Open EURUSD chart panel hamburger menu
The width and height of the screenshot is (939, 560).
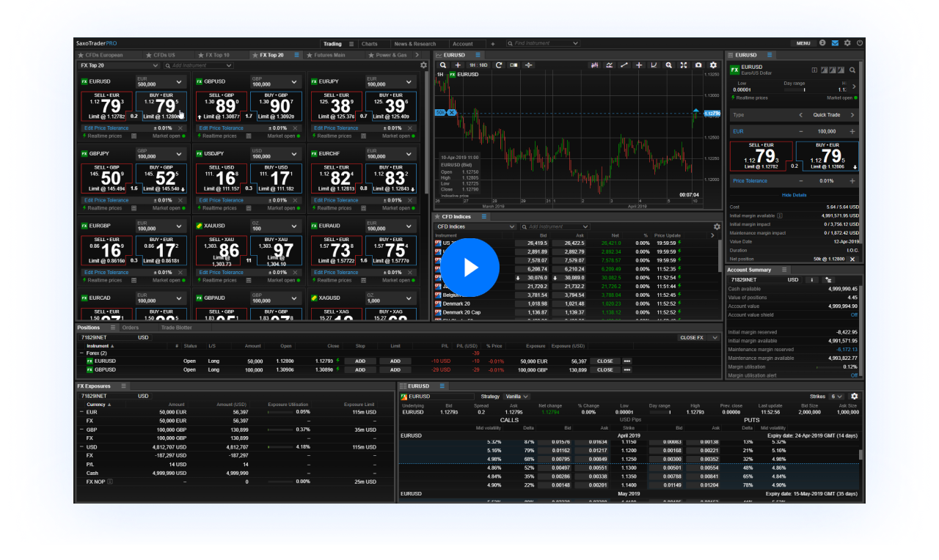pyautogui.click(x=478, y=55)
